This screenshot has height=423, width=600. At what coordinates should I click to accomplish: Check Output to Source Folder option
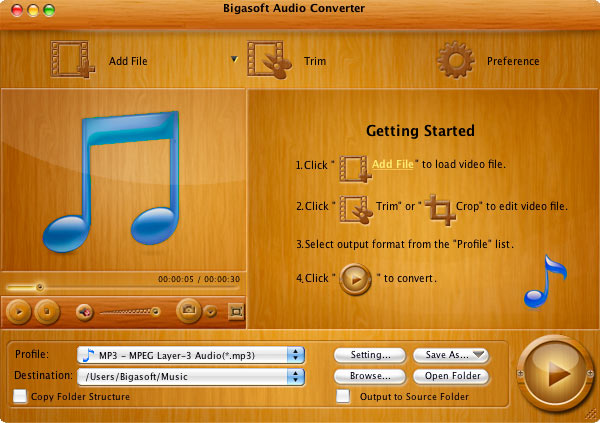point(343,397)
